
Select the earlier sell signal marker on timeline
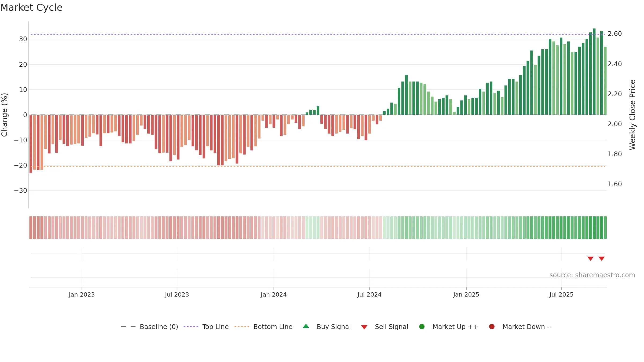[590, 258]
